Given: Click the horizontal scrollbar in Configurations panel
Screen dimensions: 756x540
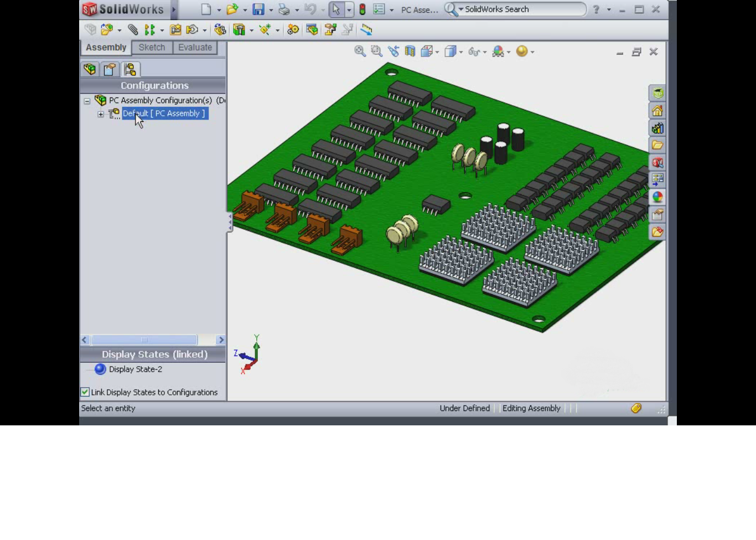Looking at the screenshot, I should pyautogui.click(x=144, y=340).
